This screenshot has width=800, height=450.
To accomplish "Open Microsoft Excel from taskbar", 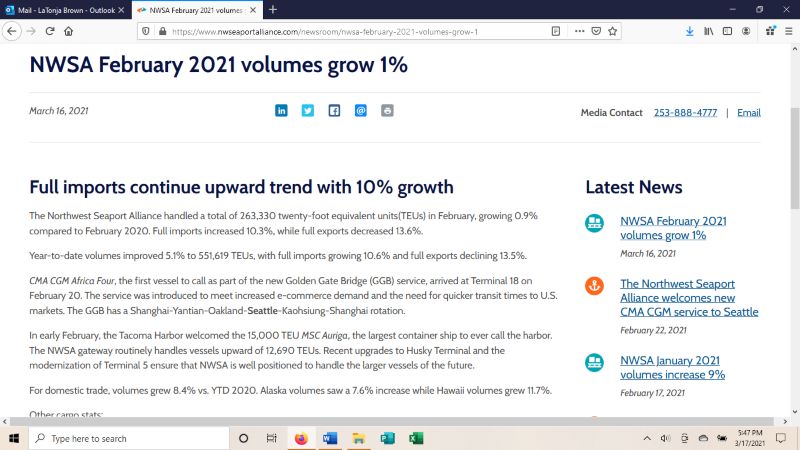I will pos(416,438).
